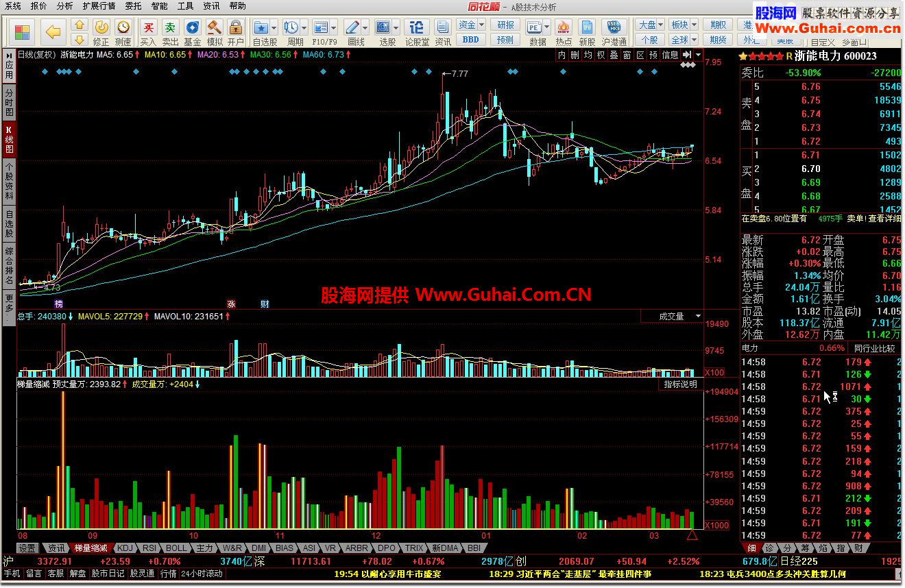Open the 资讯 news document icon
The height and width of the screenshot is (588, 905).
click(x=443, y=32)
